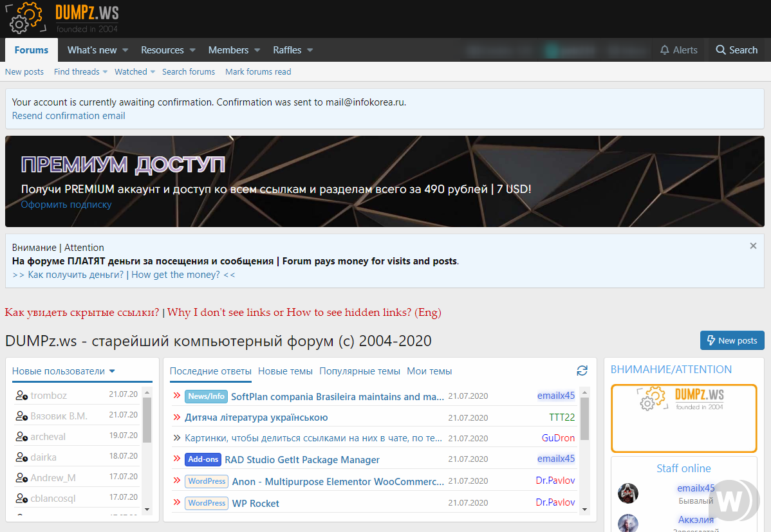Click the New posts link in subnav
Image resolution: width=771 pixels, height=532 pixels.
pyautogui.click(x=24, y=72)
